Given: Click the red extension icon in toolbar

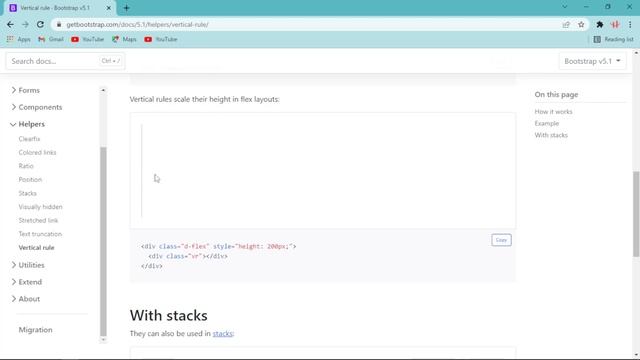Looking at the screenshot, I should point(615,24).
